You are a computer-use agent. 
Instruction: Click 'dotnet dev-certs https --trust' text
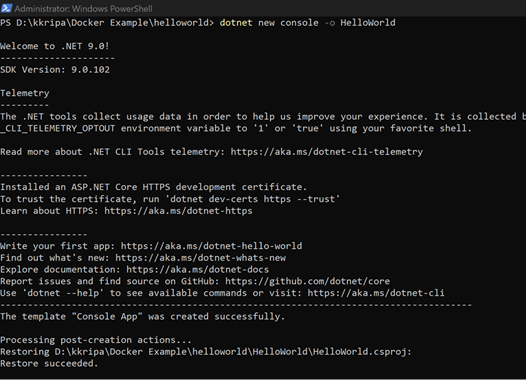pyautogui.click(x=253, y=199)
